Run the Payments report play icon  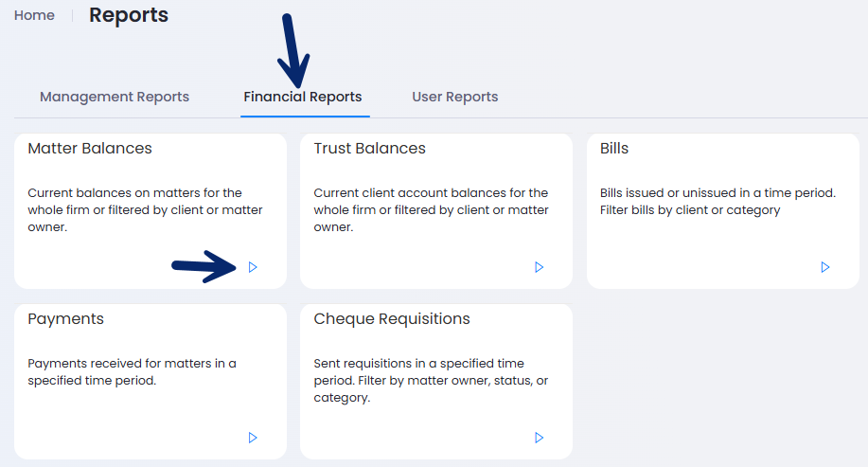pyautogui.click(x=253, y=438)
